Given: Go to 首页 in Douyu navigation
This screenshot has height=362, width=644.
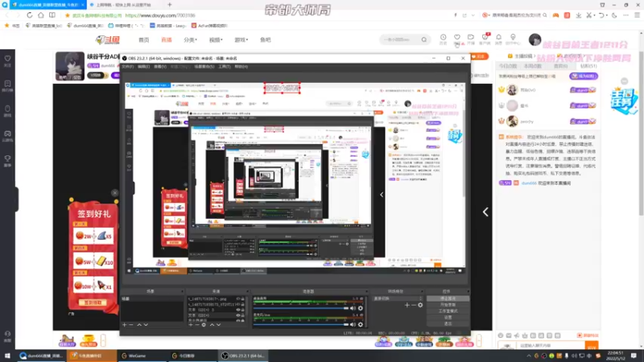Looking at the screenshot, I should tap(144, 39).
